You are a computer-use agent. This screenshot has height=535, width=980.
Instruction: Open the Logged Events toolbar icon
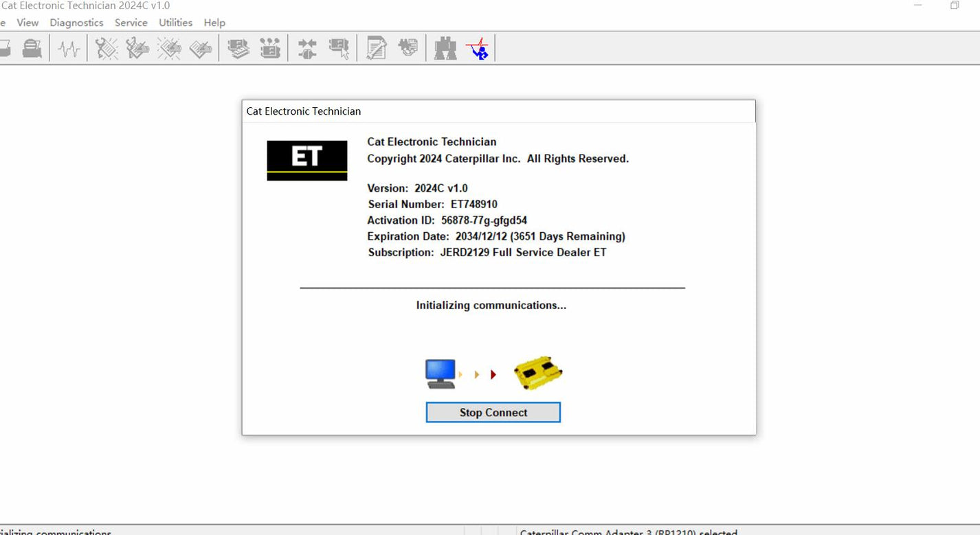[201, 47]
